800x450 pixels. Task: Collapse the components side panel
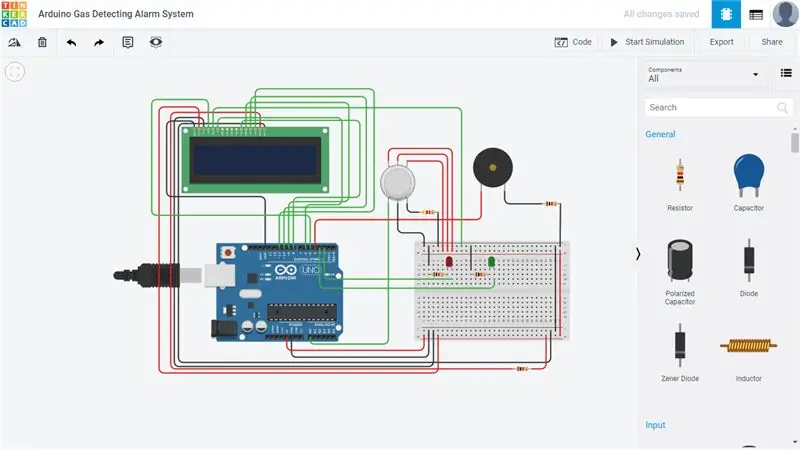click(x=638, y=254)
